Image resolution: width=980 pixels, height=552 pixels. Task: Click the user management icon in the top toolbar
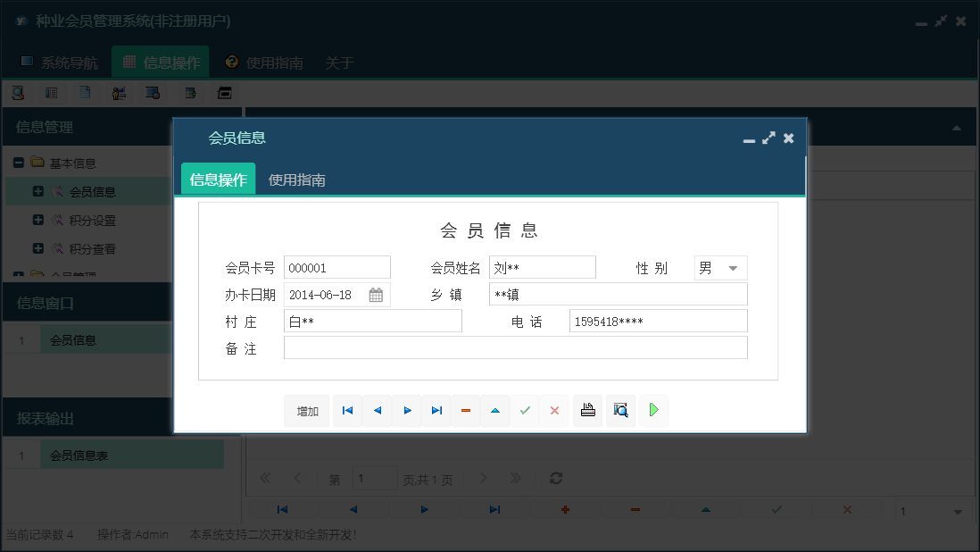click(x=119, y=92)
